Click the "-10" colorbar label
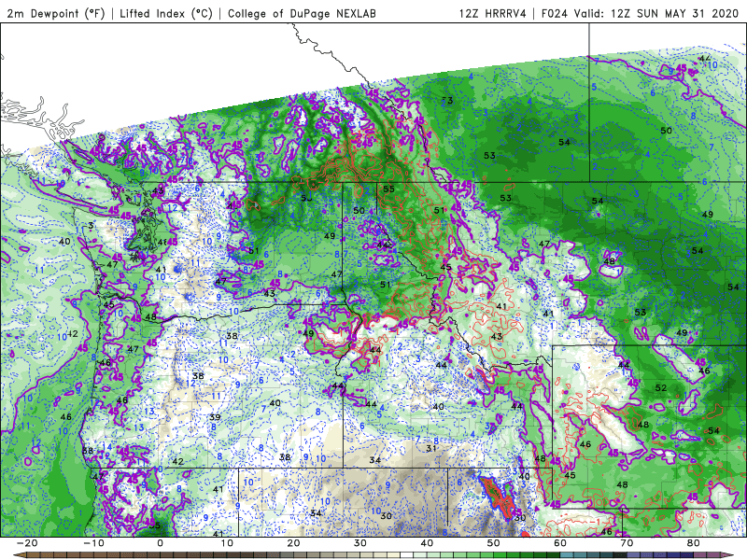Image resolution: width=747 pixels, height=560 pixels. [93, 543]
